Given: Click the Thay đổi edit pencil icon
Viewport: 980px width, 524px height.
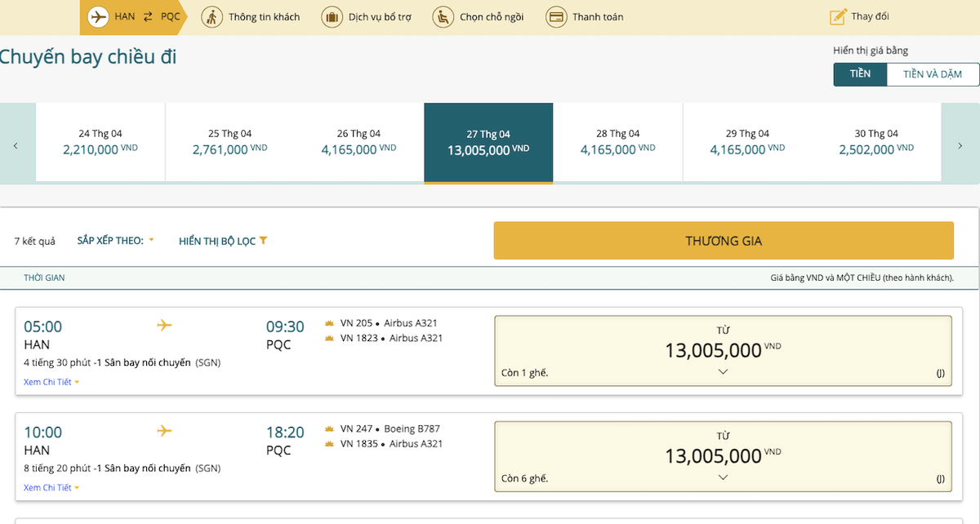Looking at the screenshot, I should pyautogui.click(x=838, y=16).
